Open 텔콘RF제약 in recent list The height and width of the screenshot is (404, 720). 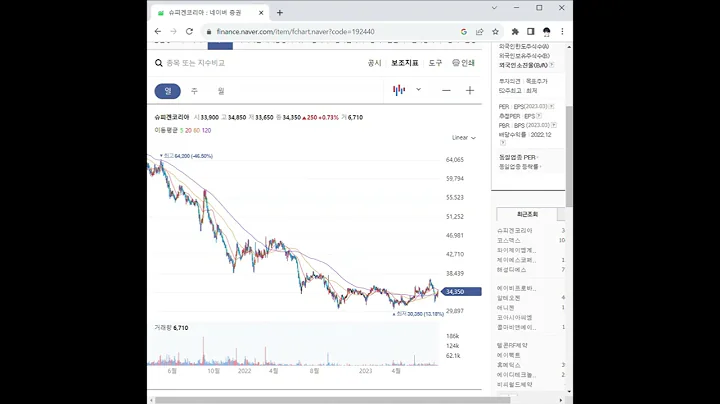pos(512,345)
